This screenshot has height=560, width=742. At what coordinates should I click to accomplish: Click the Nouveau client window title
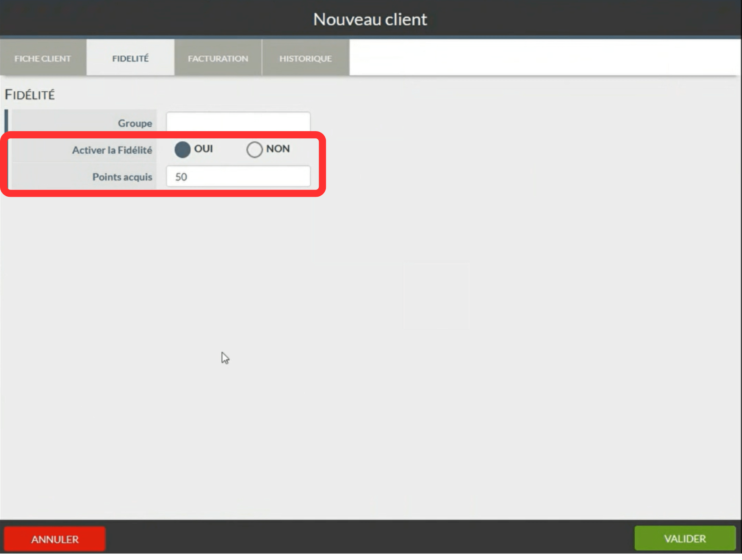pyautogui.click(x=370, y=19)
